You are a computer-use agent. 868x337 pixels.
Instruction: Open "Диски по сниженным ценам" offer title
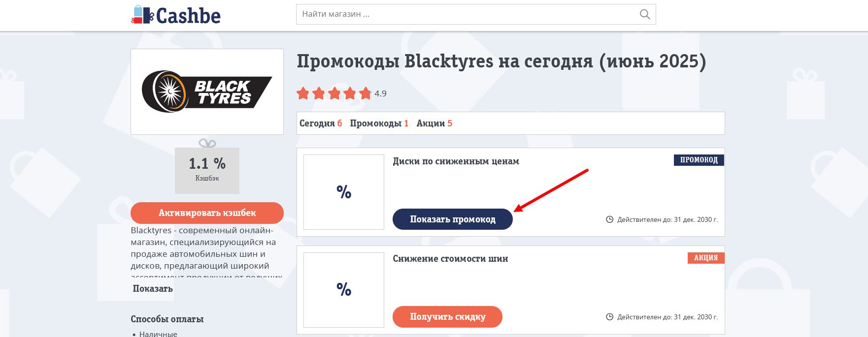click(x=456, y=161)
